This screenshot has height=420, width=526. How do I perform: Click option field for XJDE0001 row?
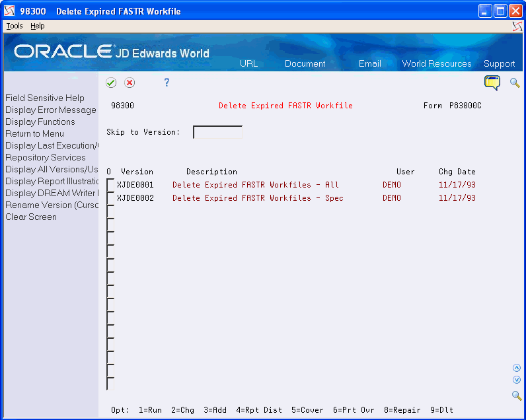(x=110, y=185)
